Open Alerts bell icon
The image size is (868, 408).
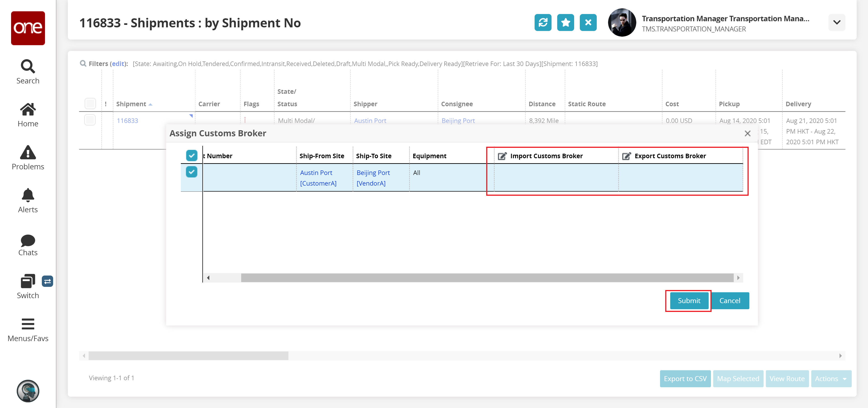click(28, 200)
